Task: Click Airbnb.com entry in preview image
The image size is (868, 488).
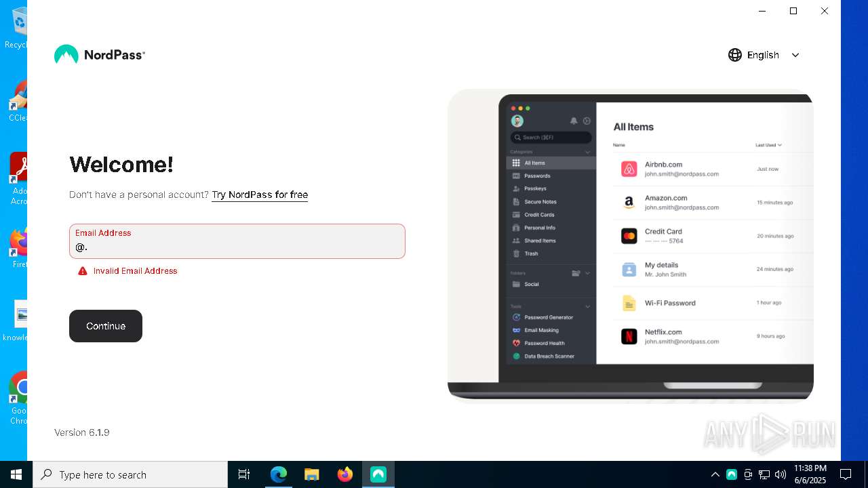Action: [712, 169]
